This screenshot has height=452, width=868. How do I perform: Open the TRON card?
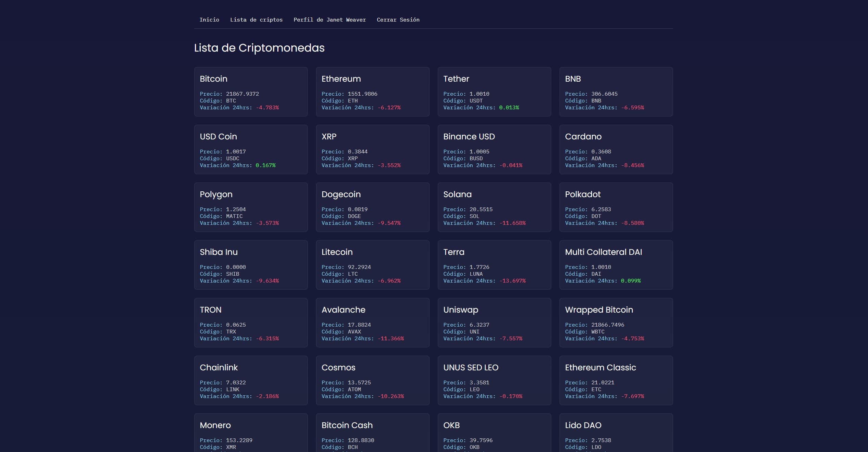tap(251, 323)
